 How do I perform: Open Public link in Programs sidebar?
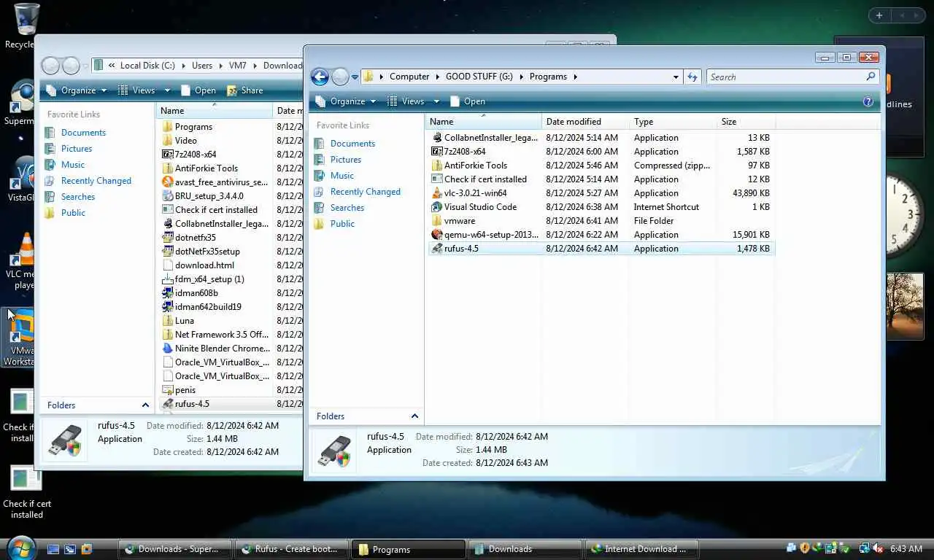point(342,224)
